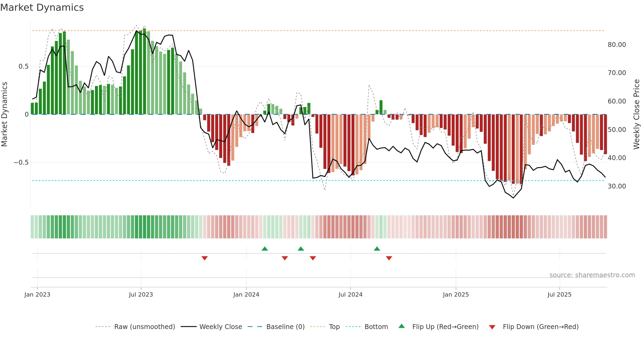The image size is (644, 362).
Task: Click the 40.00 price tick label
Action: (617, 158)
